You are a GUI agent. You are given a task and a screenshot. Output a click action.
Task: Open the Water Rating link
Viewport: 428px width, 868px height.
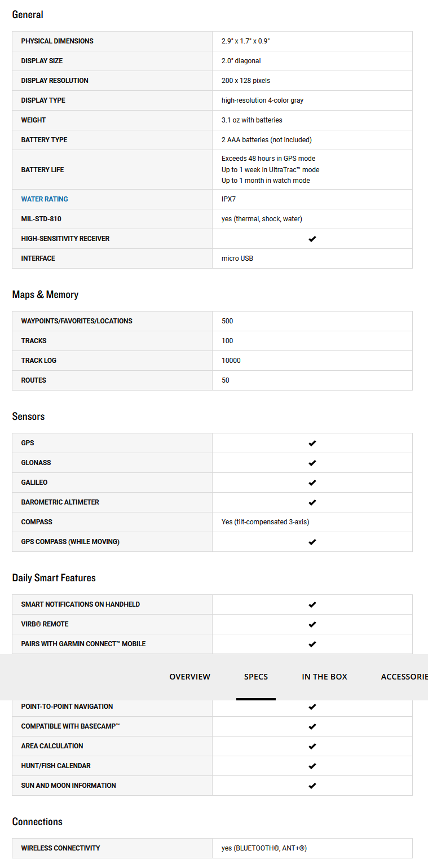[x=45, y=199]
